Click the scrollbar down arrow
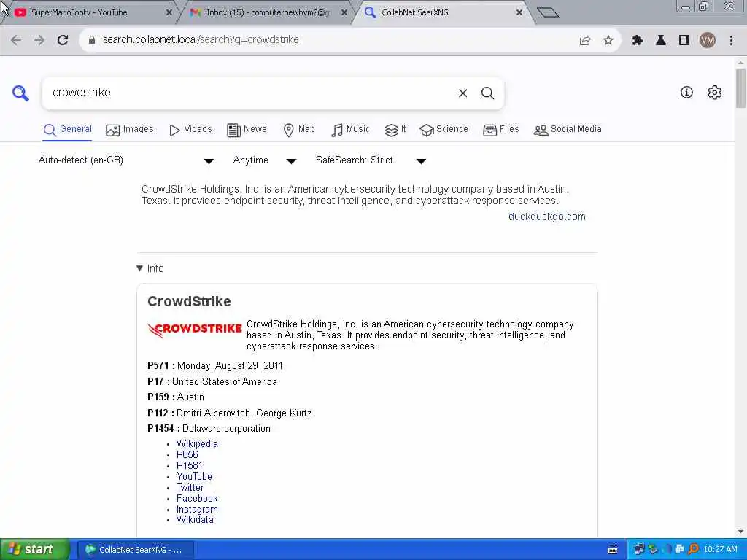Screen dimensions: 747x560 tap(740, 532)
